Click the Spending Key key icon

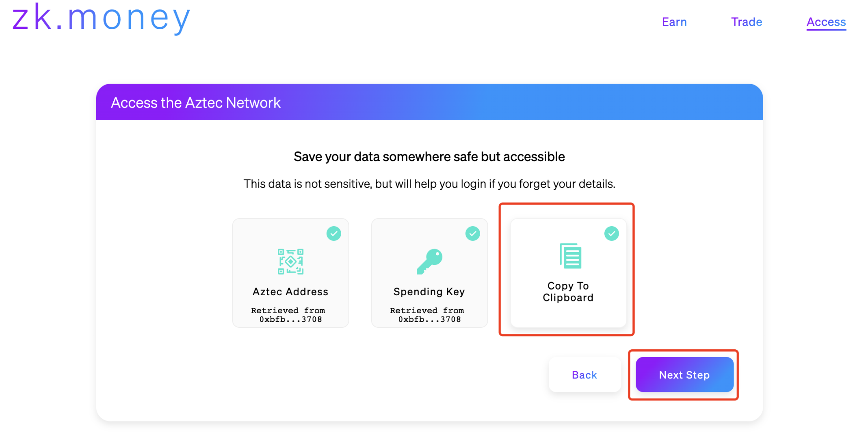[429, 262]
